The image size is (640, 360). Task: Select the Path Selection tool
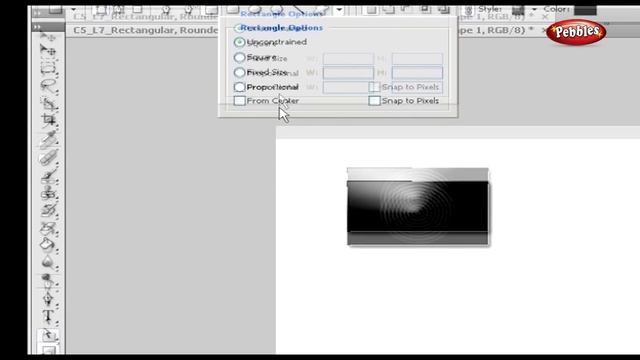(48, 335)
